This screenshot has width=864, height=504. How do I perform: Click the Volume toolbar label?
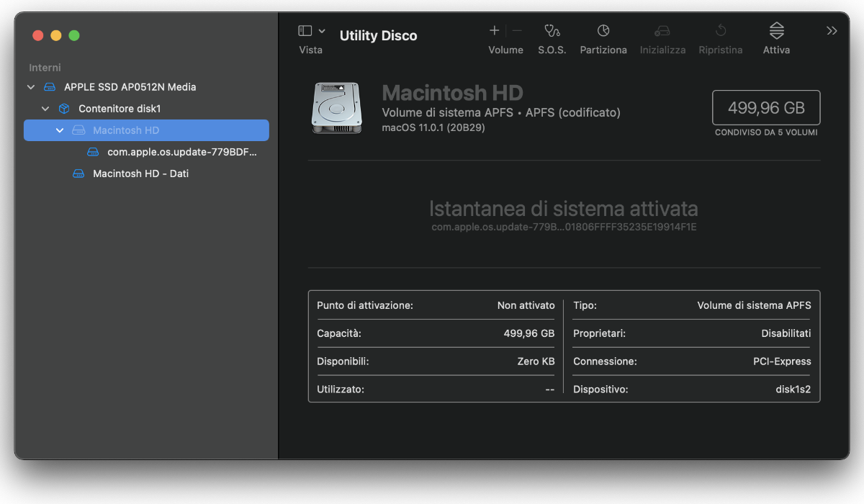tap(506, 50)
